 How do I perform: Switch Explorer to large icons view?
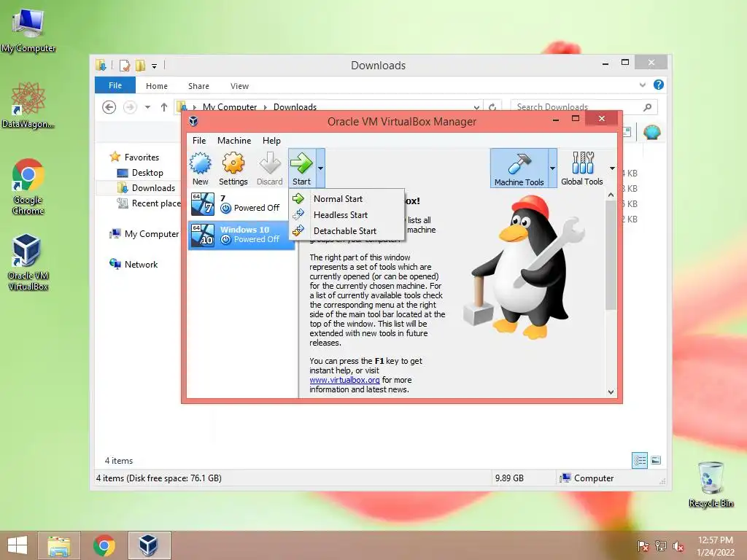[656, 460]
